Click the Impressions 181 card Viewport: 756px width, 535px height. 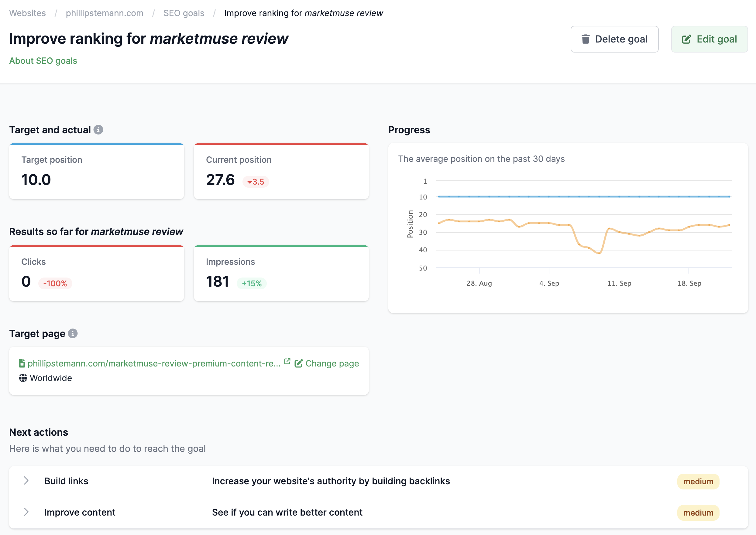(281, 273)
